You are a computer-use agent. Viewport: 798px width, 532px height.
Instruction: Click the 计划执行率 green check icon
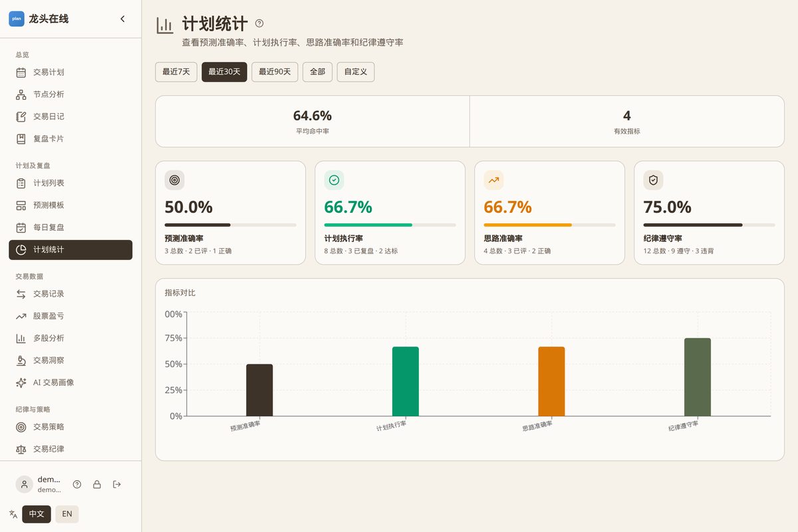pyautogui.click(x=334, y=180)
